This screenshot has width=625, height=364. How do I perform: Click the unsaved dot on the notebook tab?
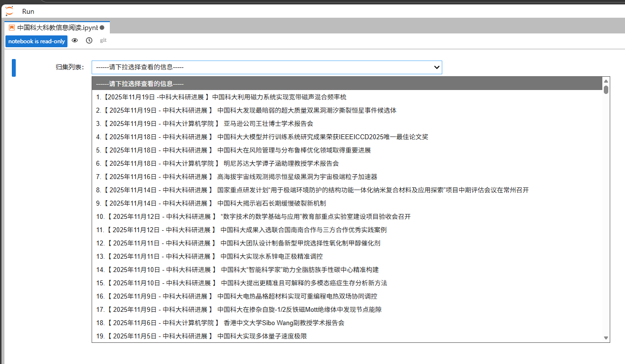coord(102,28)
